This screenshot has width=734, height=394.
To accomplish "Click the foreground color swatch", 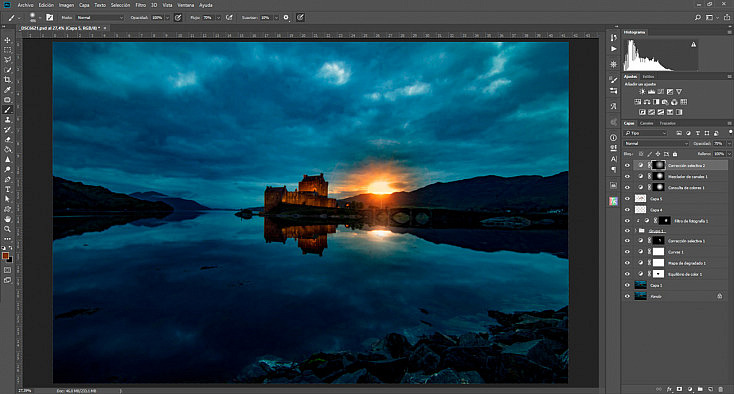I will click(x=5, y=255).
